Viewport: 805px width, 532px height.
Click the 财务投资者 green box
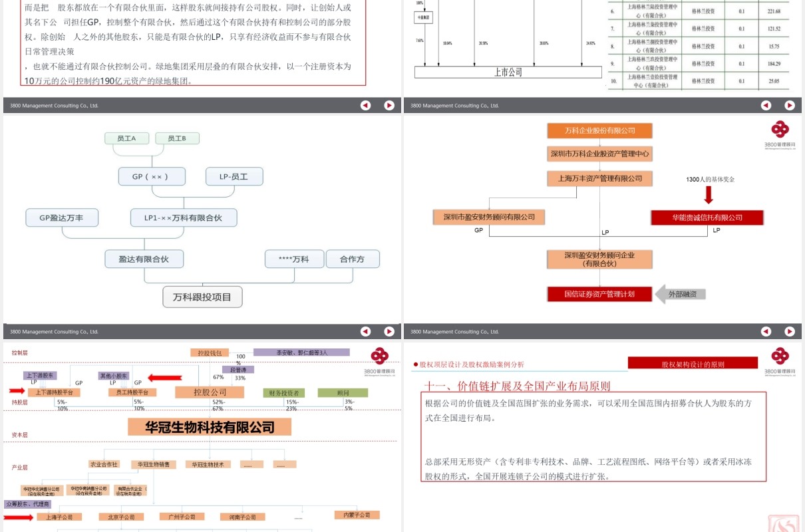[284, 393]
